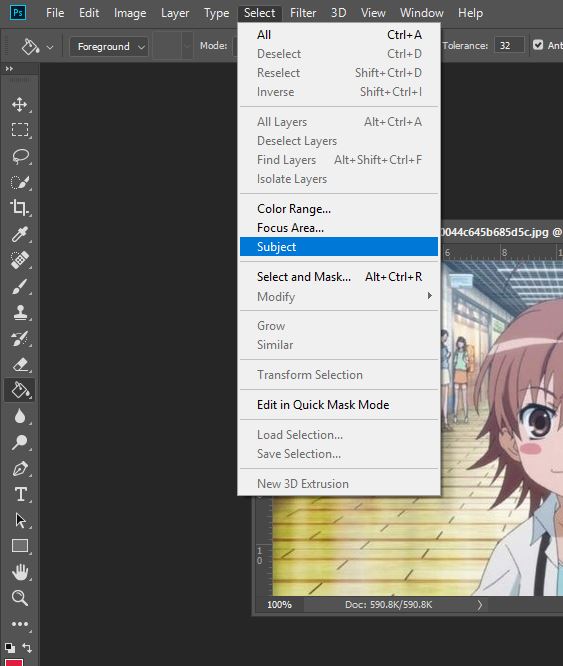Select the Path Selection tool
Image resolution: width=563 pixels, height=666 pixels.
coord(20,520)
